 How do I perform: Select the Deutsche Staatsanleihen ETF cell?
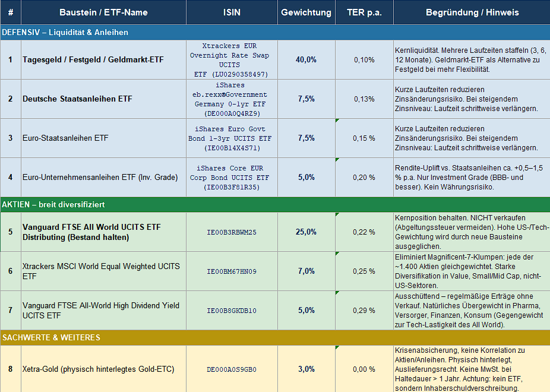(103, 99)
